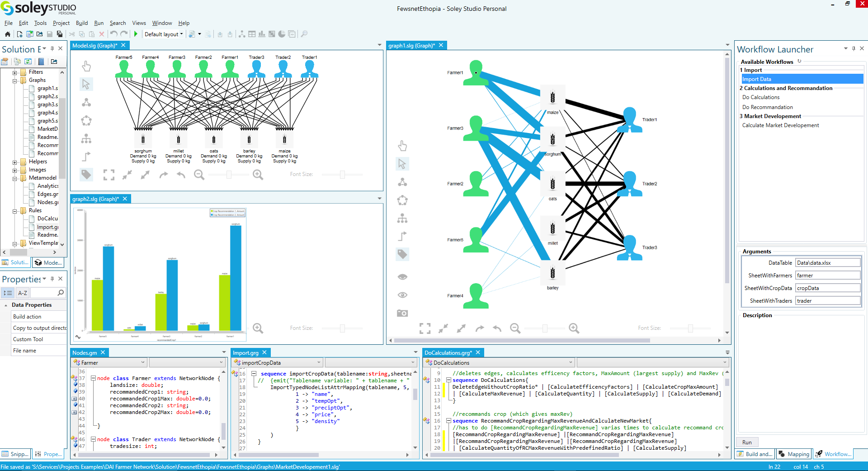Screen dimensions: 868x471
Task: Toggle A-Z sorting in the Properties panel
Action: pyautogui.click(x=23, y=293)
